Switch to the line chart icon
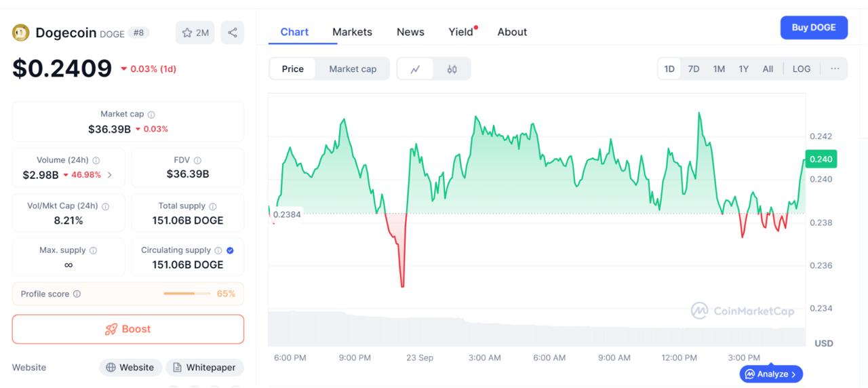The image size is (868, 388). point(415,69)
